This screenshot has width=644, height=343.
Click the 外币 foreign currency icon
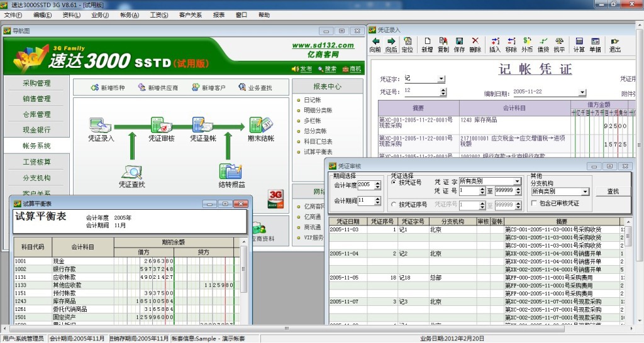[x=527, y=45]
